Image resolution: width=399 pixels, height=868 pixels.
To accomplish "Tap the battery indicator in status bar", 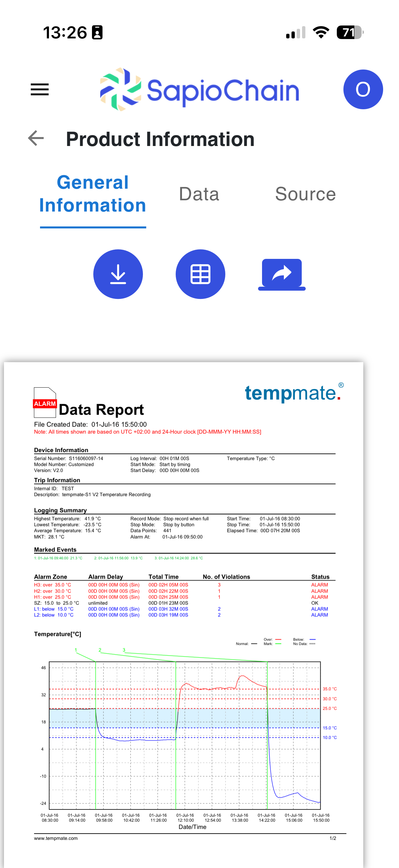I will (349, 33).
